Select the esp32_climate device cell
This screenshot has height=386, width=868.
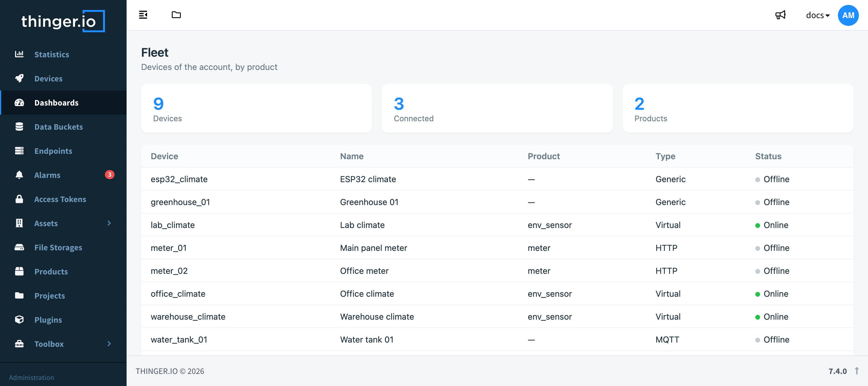pyautogui.click(x=179, y=179)
